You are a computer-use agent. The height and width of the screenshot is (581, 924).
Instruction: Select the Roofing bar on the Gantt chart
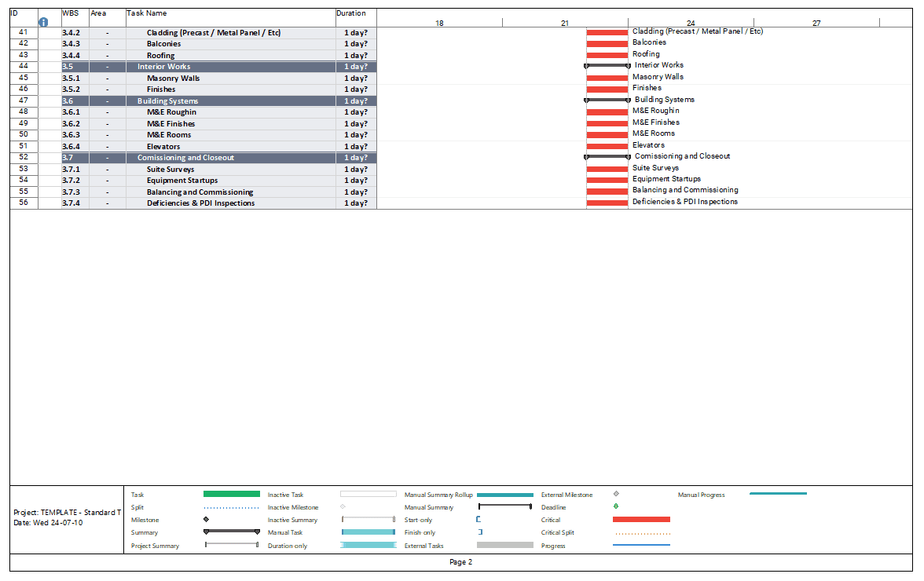(607, 54)
